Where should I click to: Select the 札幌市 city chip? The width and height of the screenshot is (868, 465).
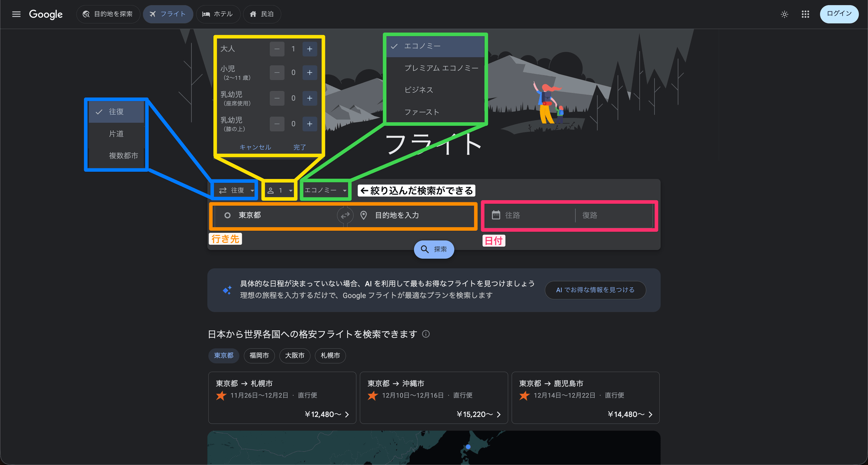tap(331, 356)
